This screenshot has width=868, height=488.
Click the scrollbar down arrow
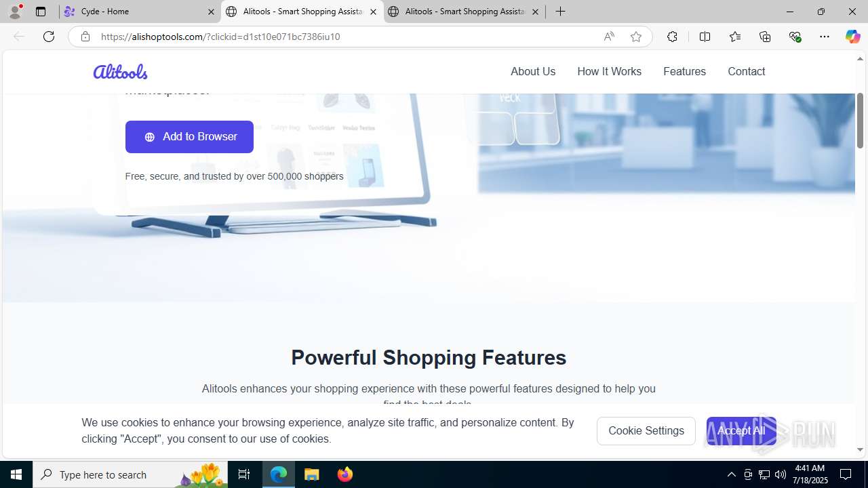(860, 449)
